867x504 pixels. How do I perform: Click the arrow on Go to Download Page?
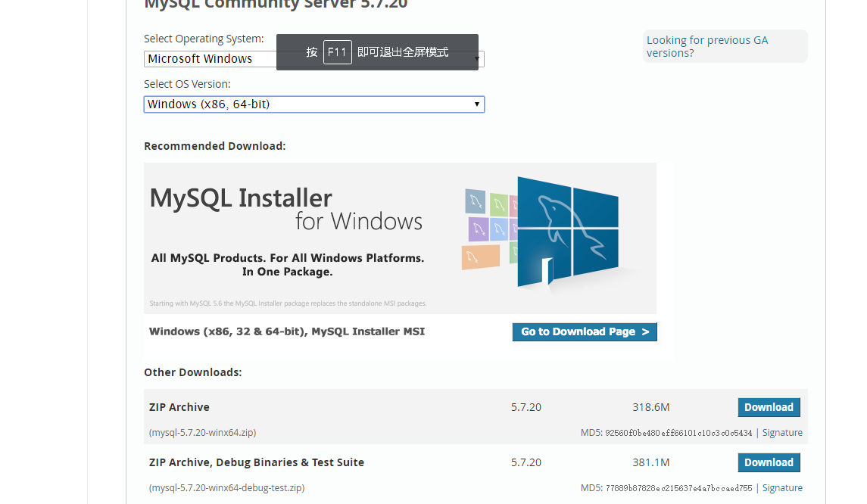[x=645, y=332]
